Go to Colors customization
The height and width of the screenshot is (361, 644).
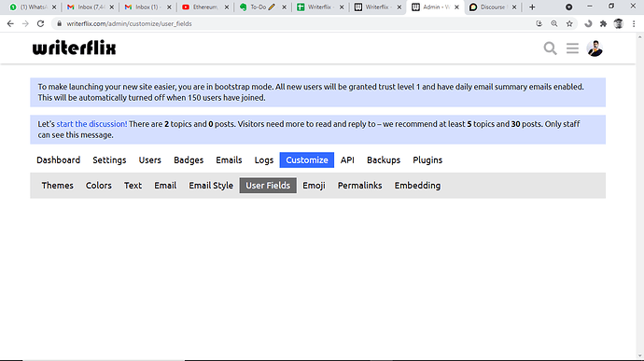point(99,186)
